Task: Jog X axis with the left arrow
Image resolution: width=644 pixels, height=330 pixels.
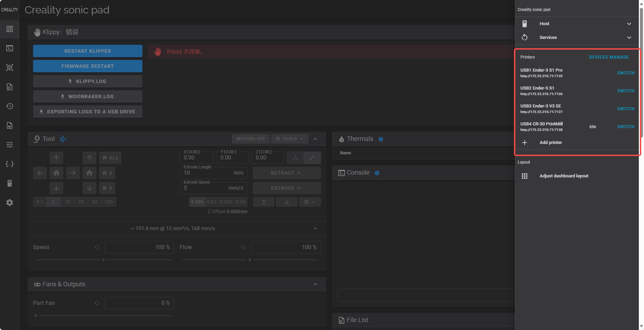Action: (x=40, y=173)
